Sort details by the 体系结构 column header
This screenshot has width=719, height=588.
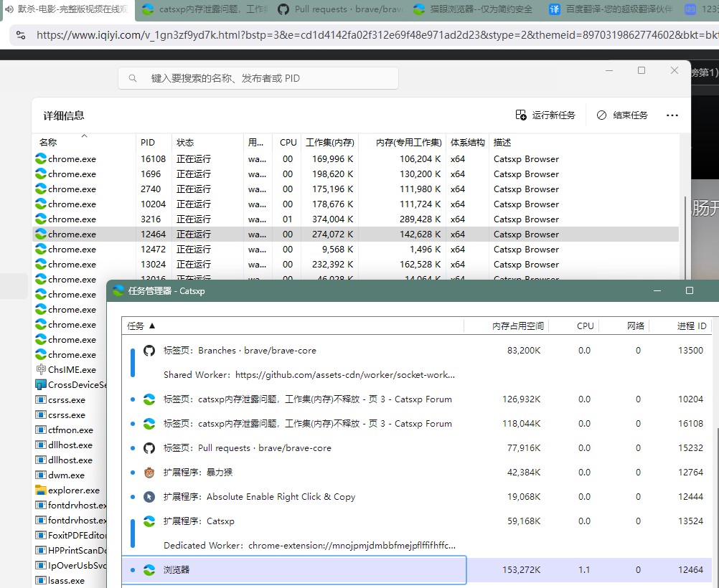click(467, 142)
